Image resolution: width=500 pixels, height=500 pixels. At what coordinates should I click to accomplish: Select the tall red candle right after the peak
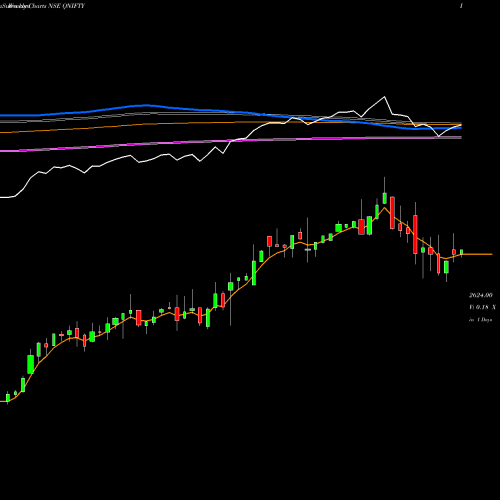point(392,213)
